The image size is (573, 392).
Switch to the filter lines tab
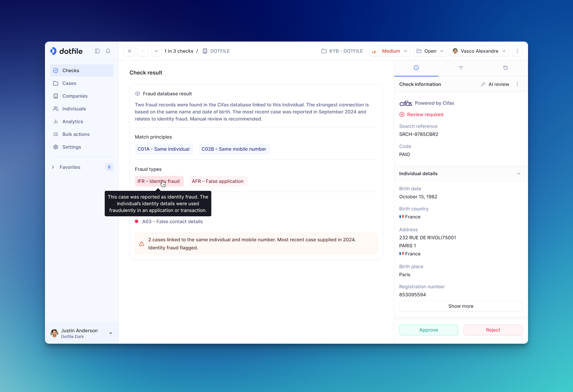point(461,68)
